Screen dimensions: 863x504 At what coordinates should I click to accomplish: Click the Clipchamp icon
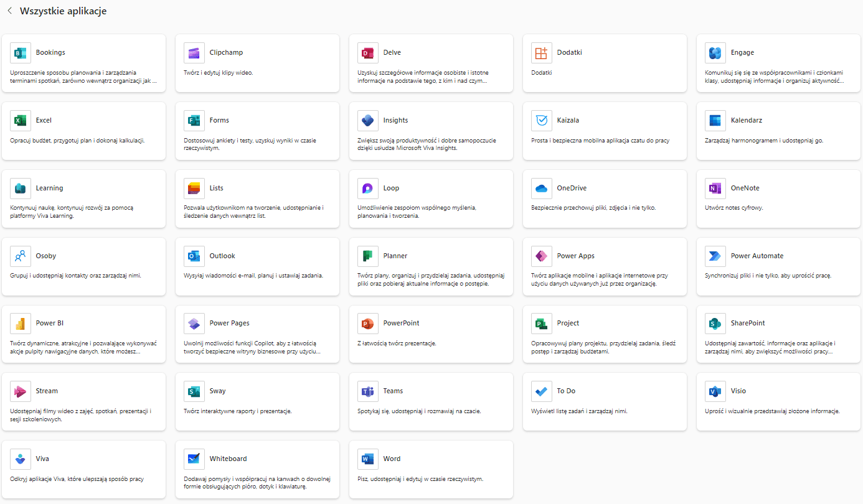pyautogui.click(x=194, y=53)
